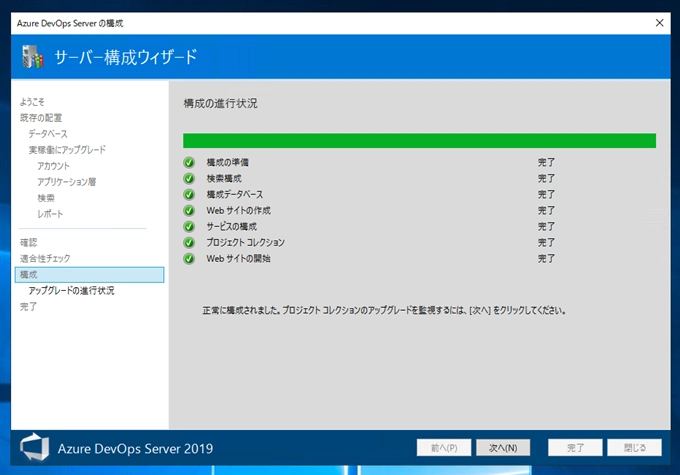Click Azure DevOps Server 2019 footer text

tap(135, 449)
